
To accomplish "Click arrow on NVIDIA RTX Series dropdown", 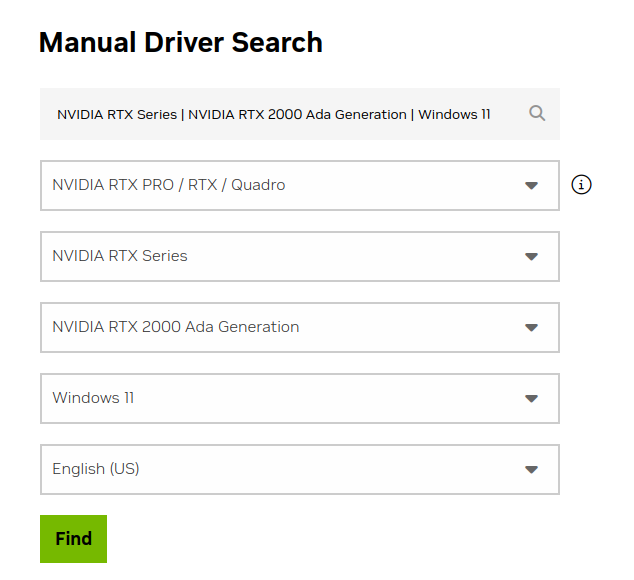I will pyautogui.click(x=531, y=256).
